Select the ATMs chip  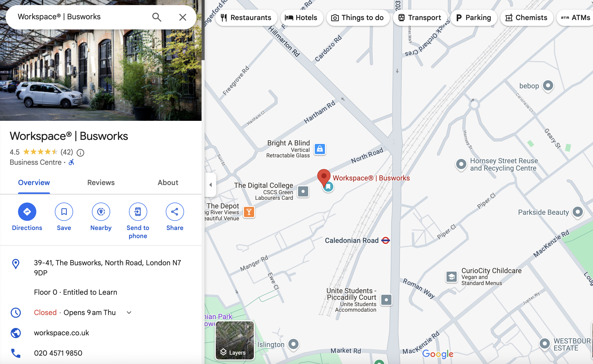click(576, 18)
